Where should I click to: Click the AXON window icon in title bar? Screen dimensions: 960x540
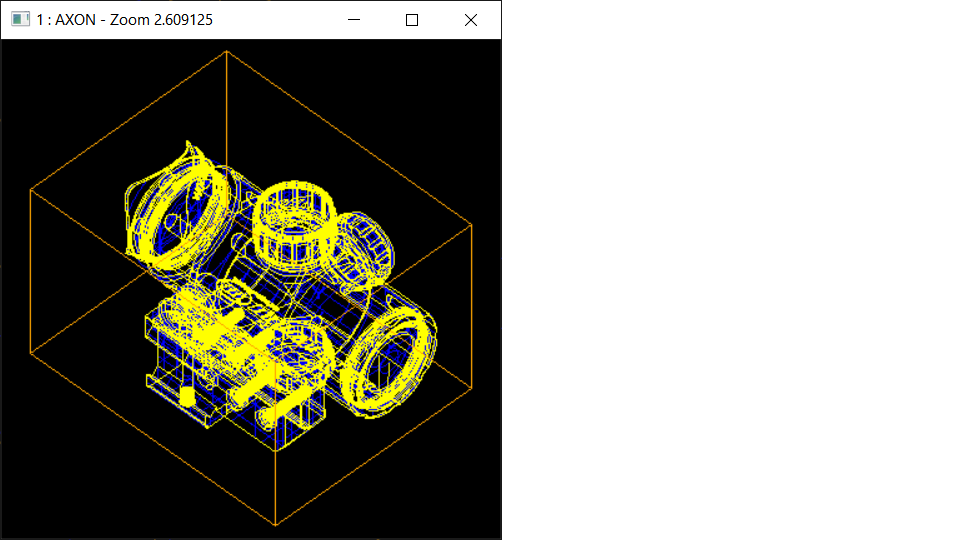click(20, 20)
